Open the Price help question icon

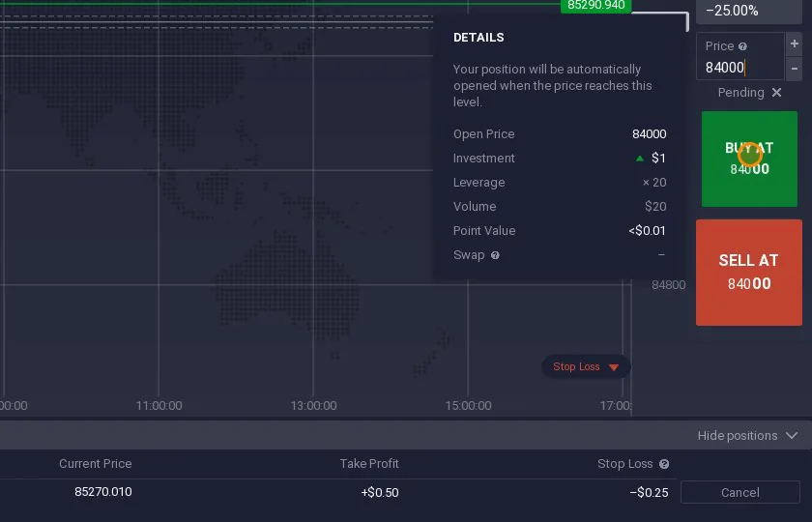[x=742, y=46]
